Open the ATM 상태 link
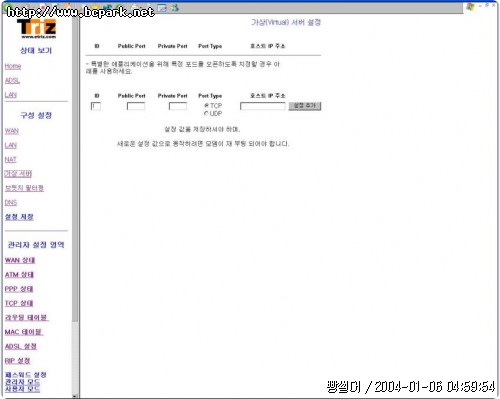This screenshot has height=399, width=500. click(x=19, y=274)
